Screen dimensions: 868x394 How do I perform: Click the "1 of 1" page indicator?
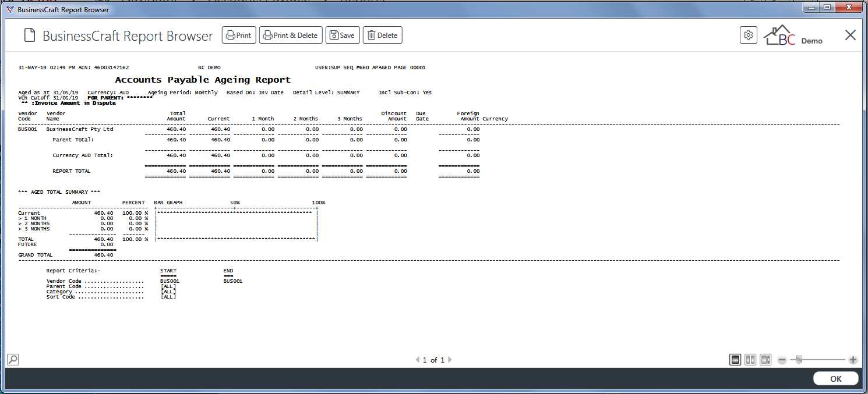[x=433, y=360]
